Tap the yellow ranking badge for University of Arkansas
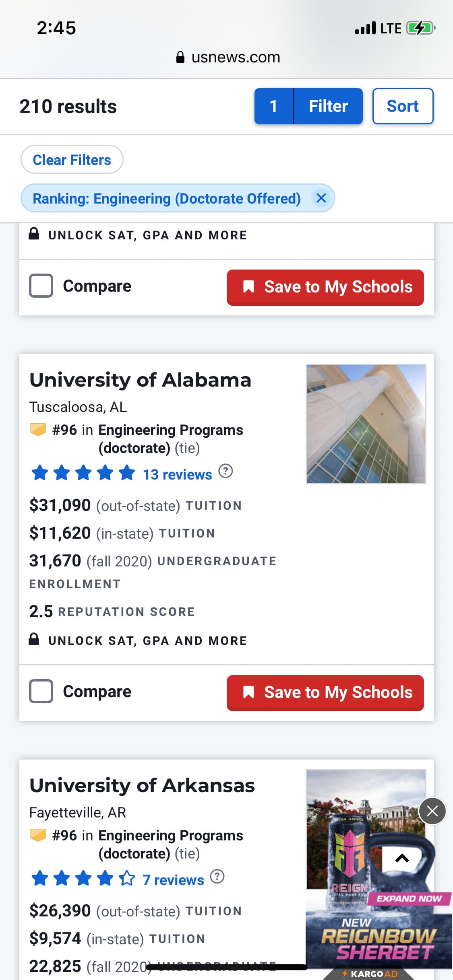Screen dimensions: 453x980 (38, 835)
